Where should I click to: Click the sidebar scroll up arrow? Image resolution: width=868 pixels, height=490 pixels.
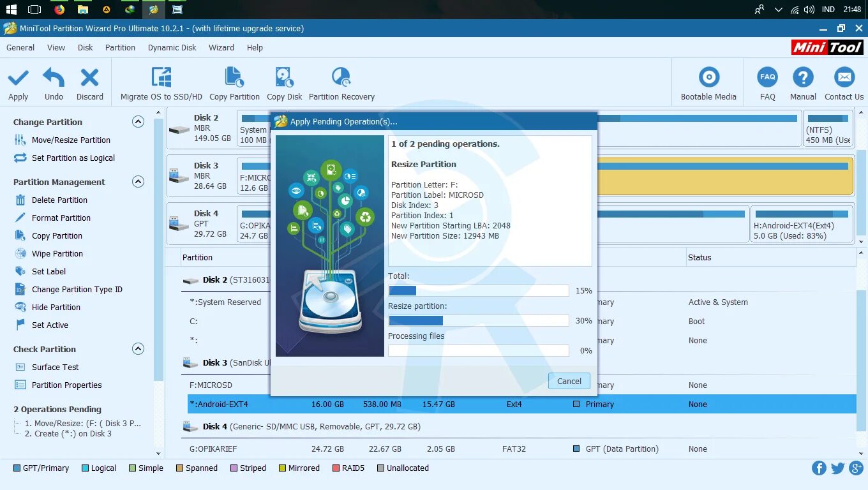point(159,113)
